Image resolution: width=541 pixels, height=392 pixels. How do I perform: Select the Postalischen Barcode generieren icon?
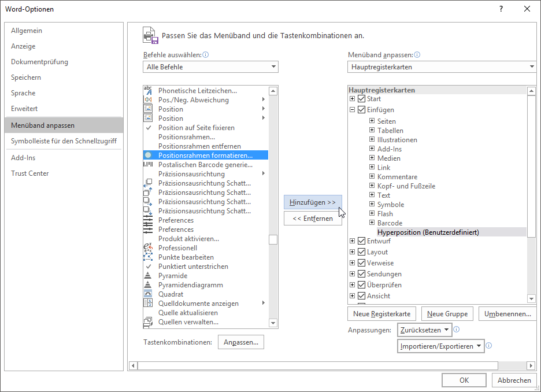(147, 165)
